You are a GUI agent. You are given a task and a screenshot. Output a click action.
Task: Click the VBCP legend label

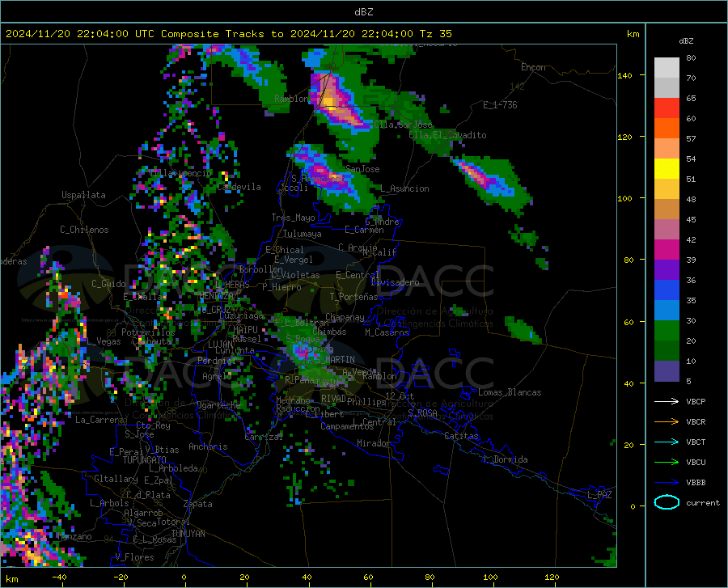pos(696,401)
